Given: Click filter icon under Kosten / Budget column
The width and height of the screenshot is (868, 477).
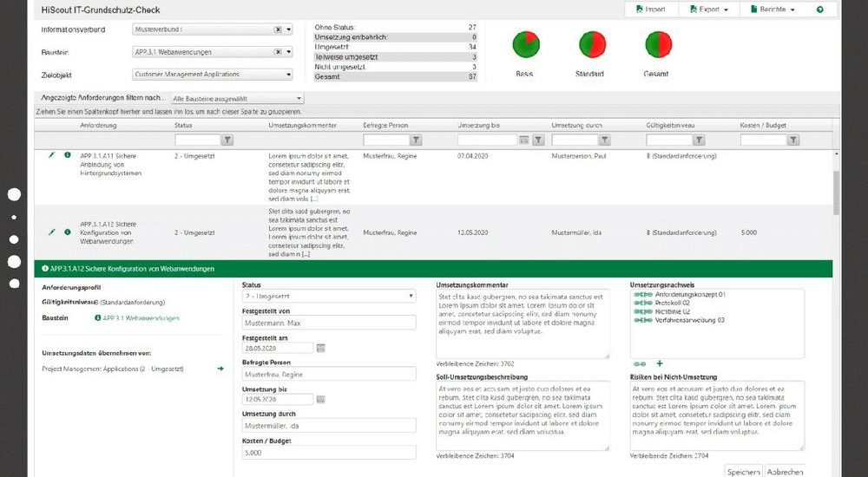Looking at the screenshot, I should [794, 140].
